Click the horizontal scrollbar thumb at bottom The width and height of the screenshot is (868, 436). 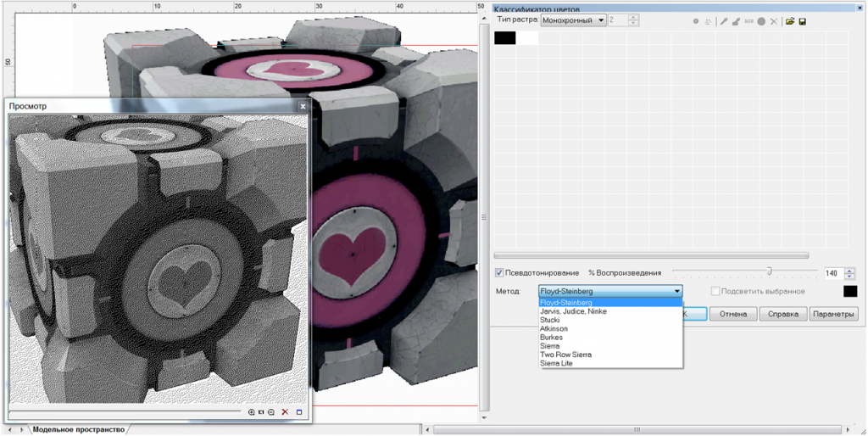(637, 429)
